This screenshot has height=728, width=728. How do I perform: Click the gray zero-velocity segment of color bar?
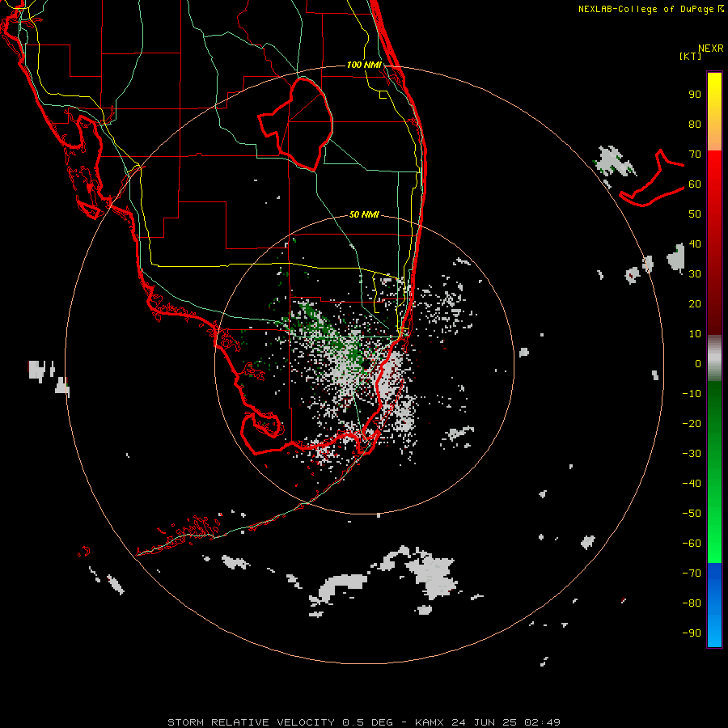coord(714,358)
